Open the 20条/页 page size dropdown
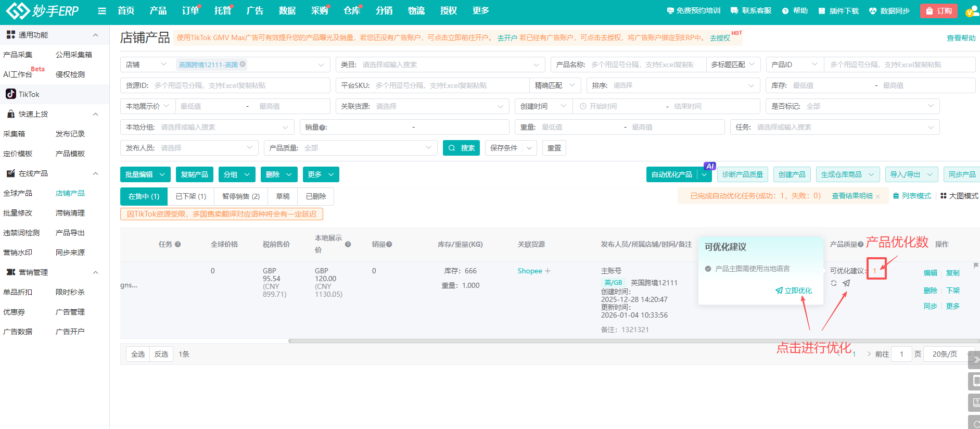This screenshot has width=980, height=429. tap(947, 354)
